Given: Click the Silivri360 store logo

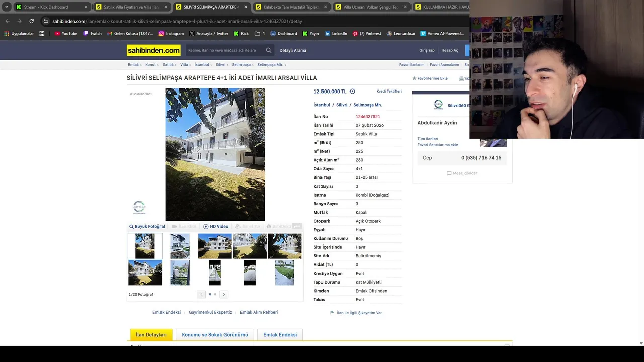Looking at the screenshot, I should pyautogui.click(x=438, y=105).
